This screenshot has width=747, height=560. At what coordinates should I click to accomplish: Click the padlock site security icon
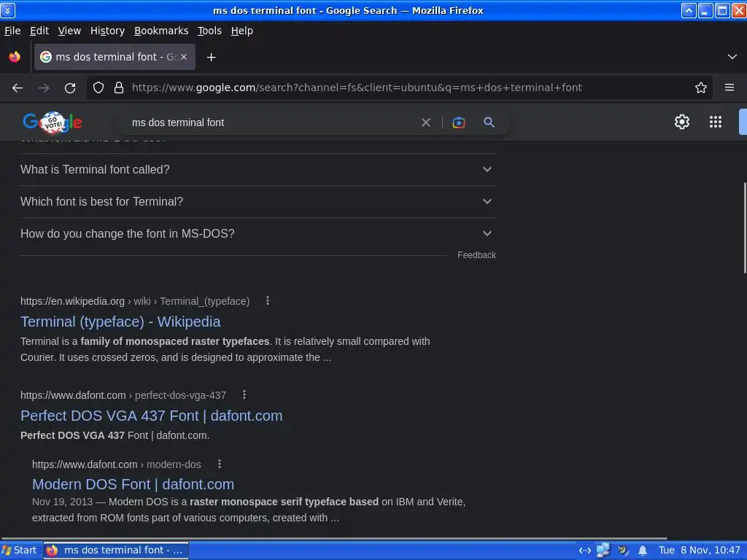click(x=119, y=87)
